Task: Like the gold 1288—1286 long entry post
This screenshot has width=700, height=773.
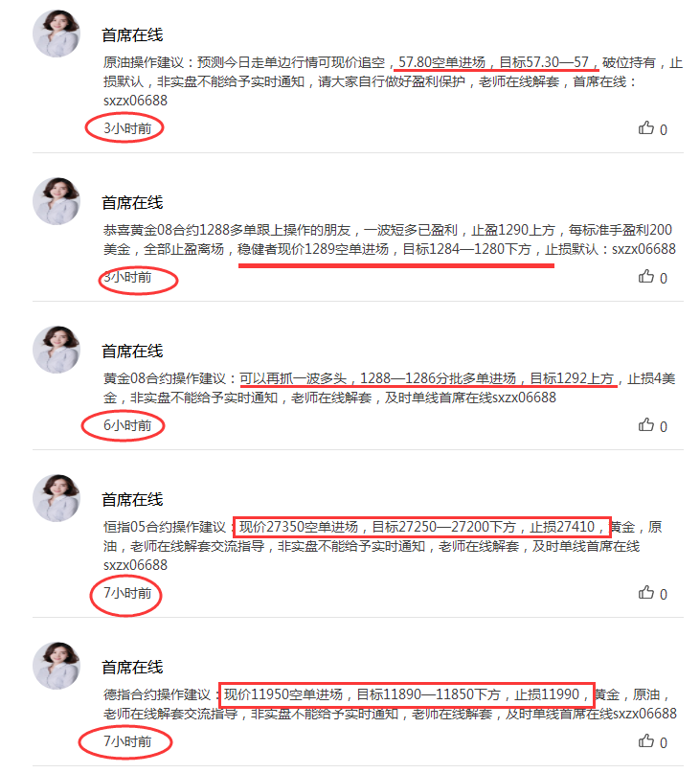Action: click(645, 425)
